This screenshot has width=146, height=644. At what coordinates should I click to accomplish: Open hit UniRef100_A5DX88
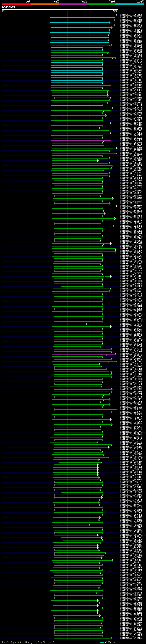click(x=131, y=578)
